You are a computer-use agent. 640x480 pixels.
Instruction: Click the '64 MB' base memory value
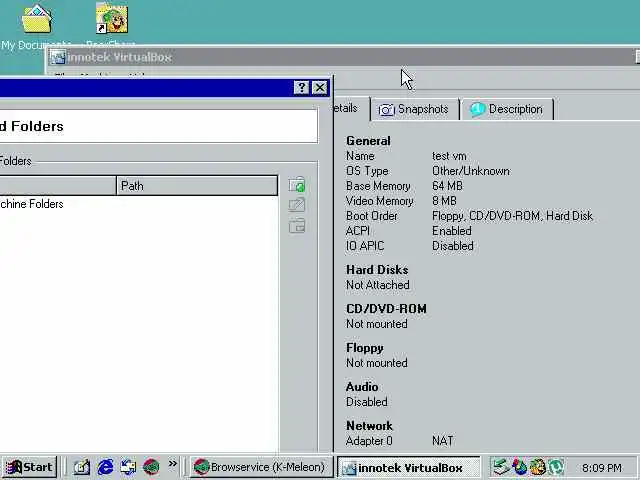coord(447,186)
